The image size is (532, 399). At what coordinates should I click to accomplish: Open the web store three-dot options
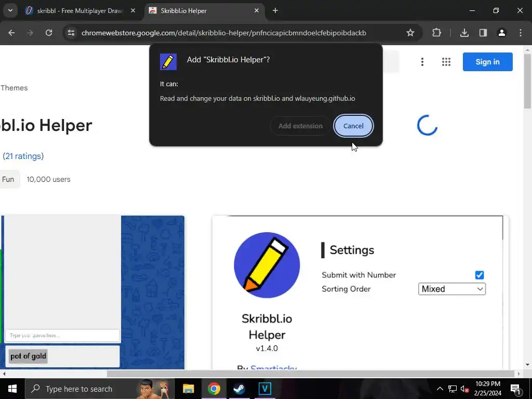[422, 62]
